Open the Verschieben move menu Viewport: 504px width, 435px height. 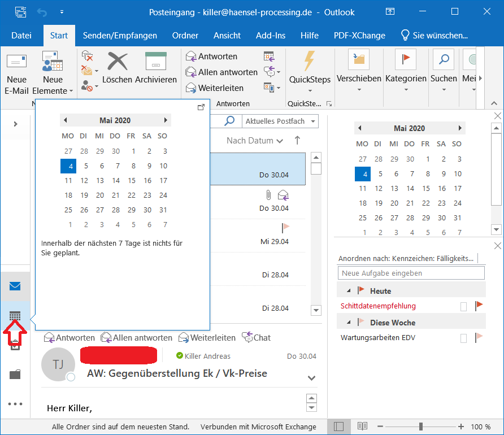coord(359,71)
